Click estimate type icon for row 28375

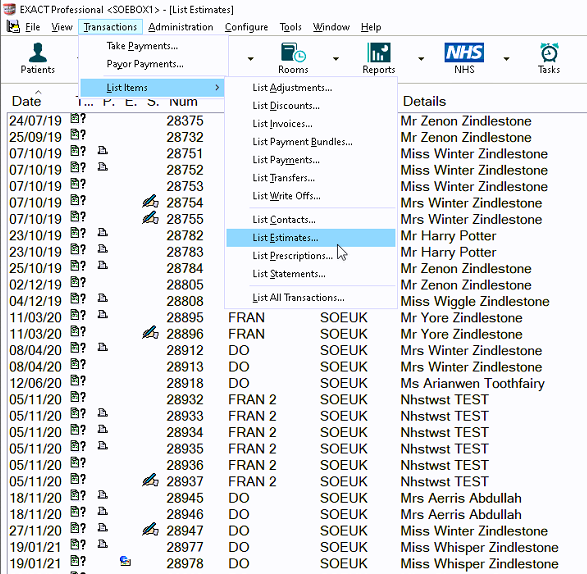78,119
